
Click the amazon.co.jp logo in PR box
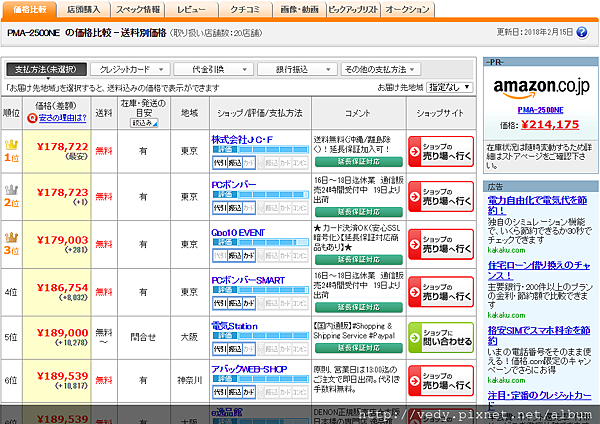click(x=541, y=88)
